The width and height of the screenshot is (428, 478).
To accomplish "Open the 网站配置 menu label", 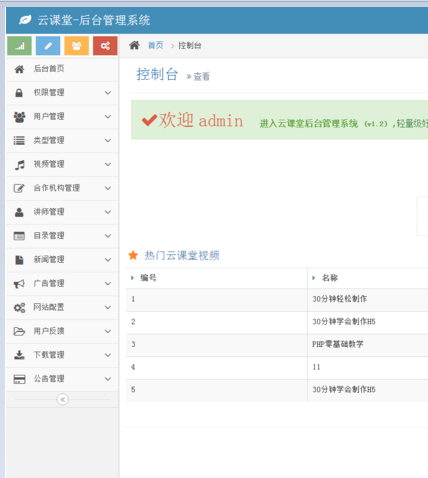I will pos(49,307).
